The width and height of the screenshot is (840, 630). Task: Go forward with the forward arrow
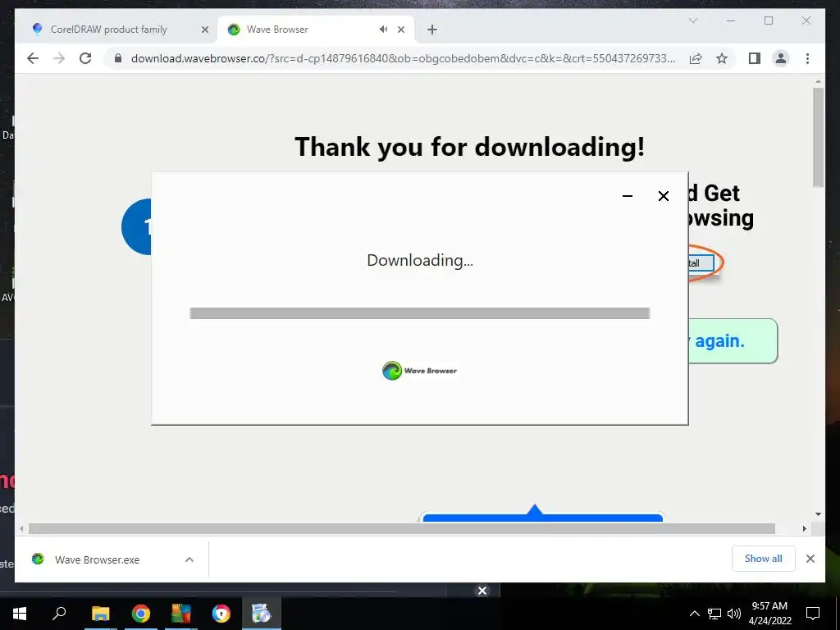click(59, 58)
